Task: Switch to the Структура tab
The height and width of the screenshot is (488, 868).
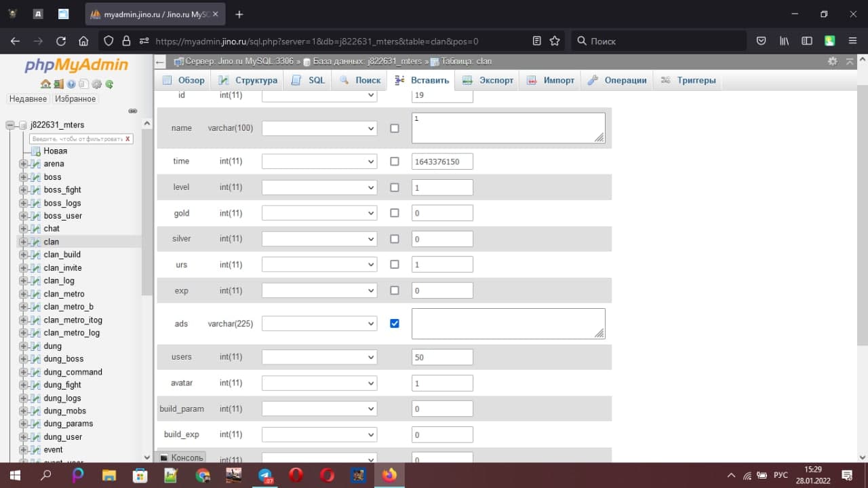Action: 248,80
